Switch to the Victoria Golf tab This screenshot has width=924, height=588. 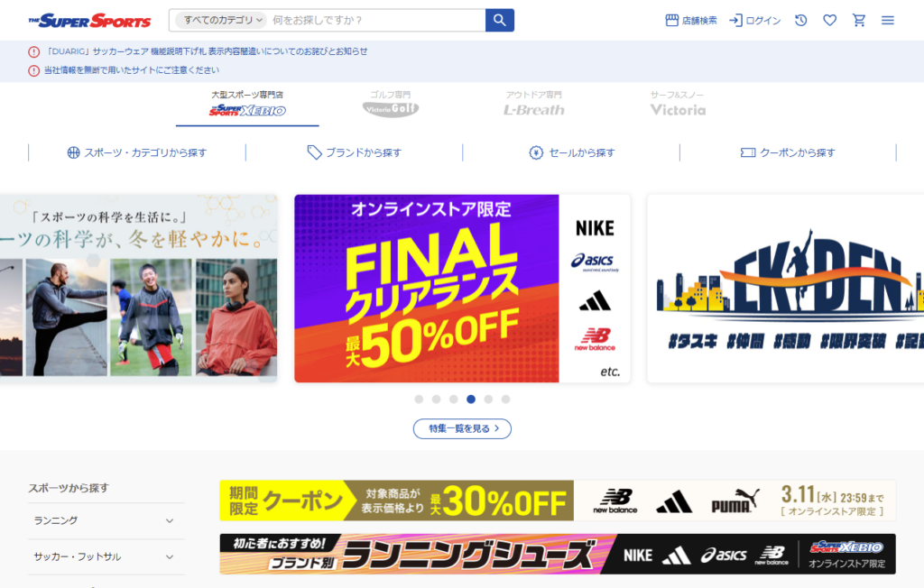391,105
